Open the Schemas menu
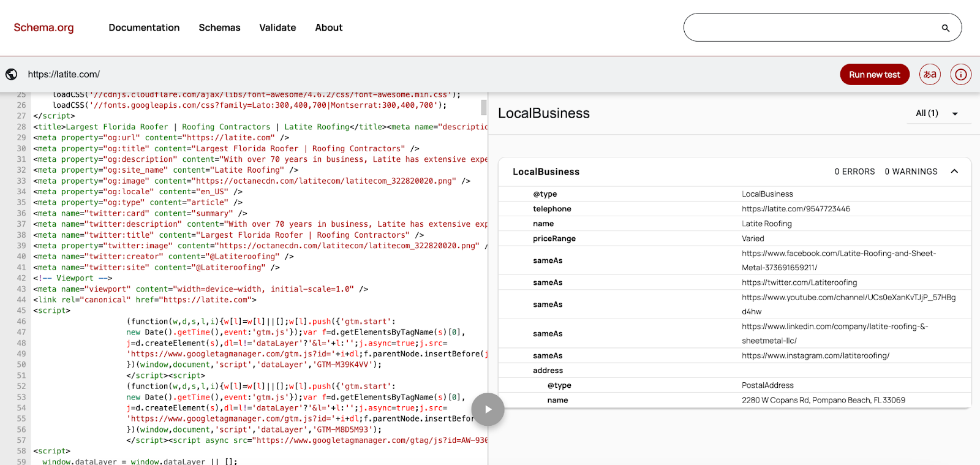Image resolution: width=980 pixels, height=465 pixels. click(x=219, y=28)
